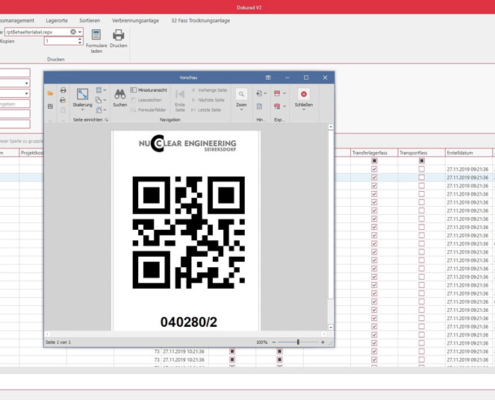Click the Suchen binoculars icon
This screenshot has height=400, width=495.
[120, 94]
